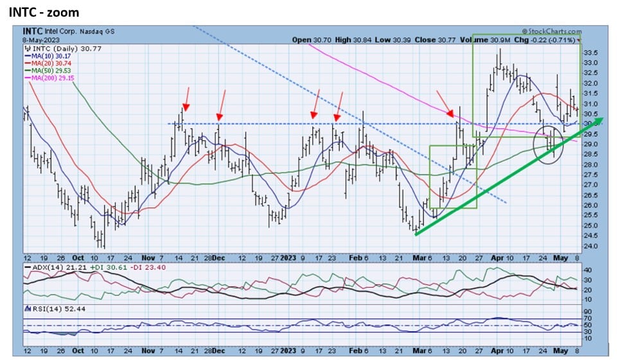618x364 pixels.
Task: Click the bar-chart icon beside INTC (Daily)
Action: click(x=27, y=48)
